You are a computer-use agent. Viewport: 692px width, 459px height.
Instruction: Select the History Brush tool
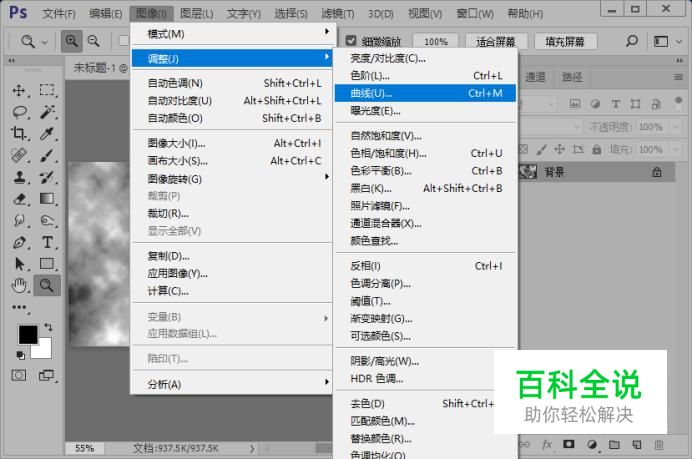coord(47,177)
